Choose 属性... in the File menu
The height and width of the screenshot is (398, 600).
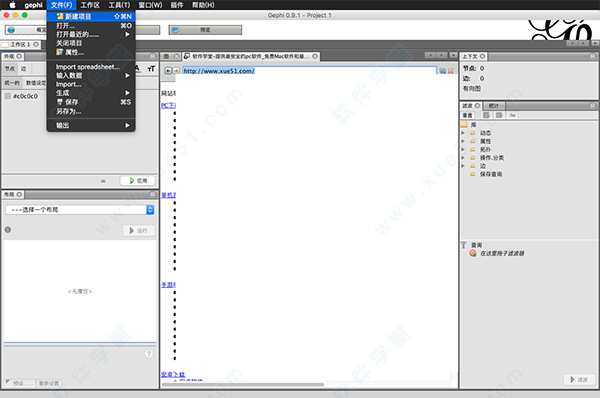[x=91, y=52]
